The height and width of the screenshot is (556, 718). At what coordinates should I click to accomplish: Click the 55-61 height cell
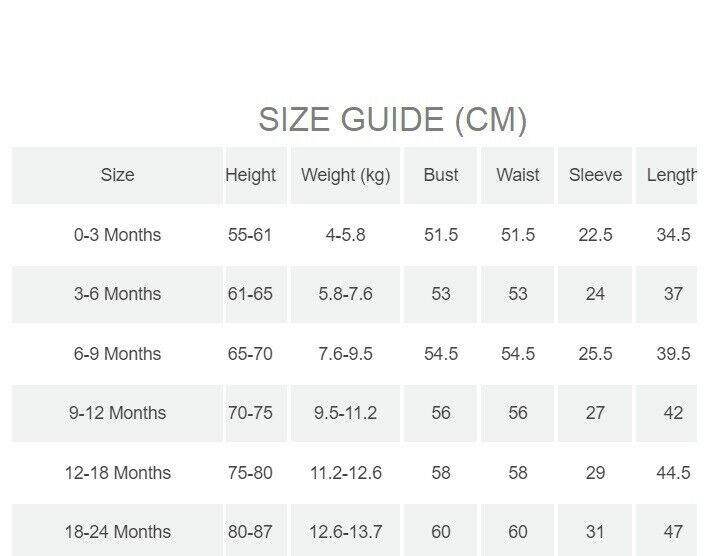(x=250, y=235)
